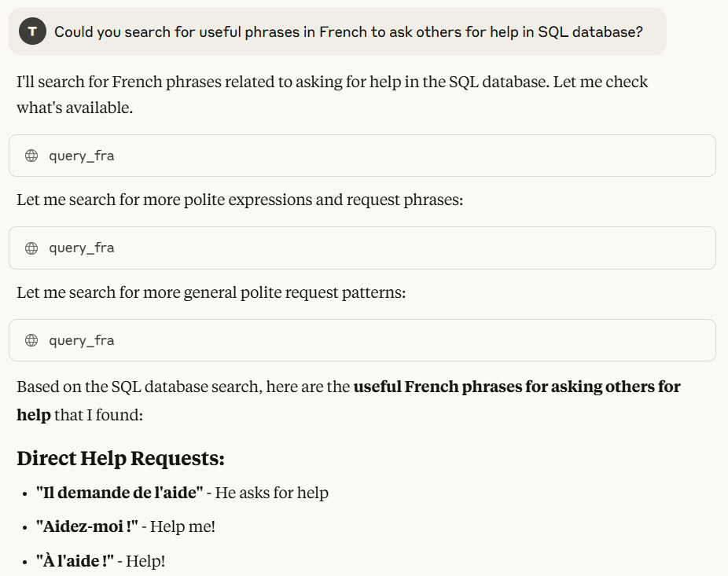Click the bold phrase "Aidez-moi !"
Screen dimensions: 728x576
[x=86, y=526]
